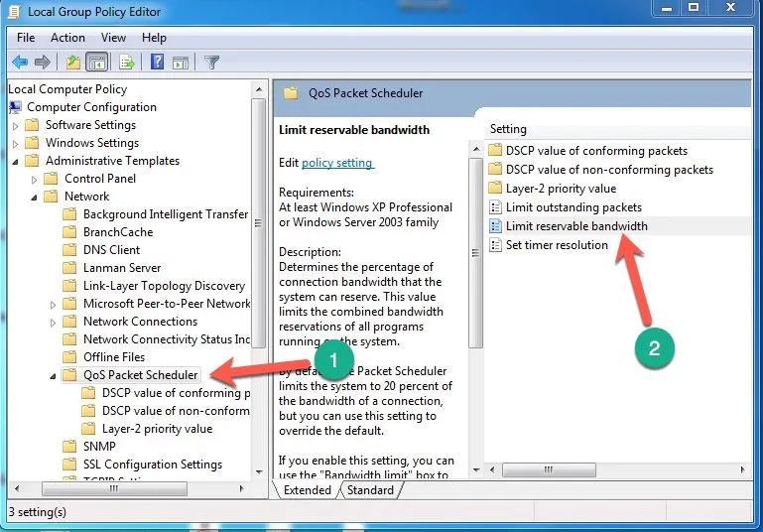The image size is (763, 532).
Task: Open the Action menu
Action: [67, 38]
